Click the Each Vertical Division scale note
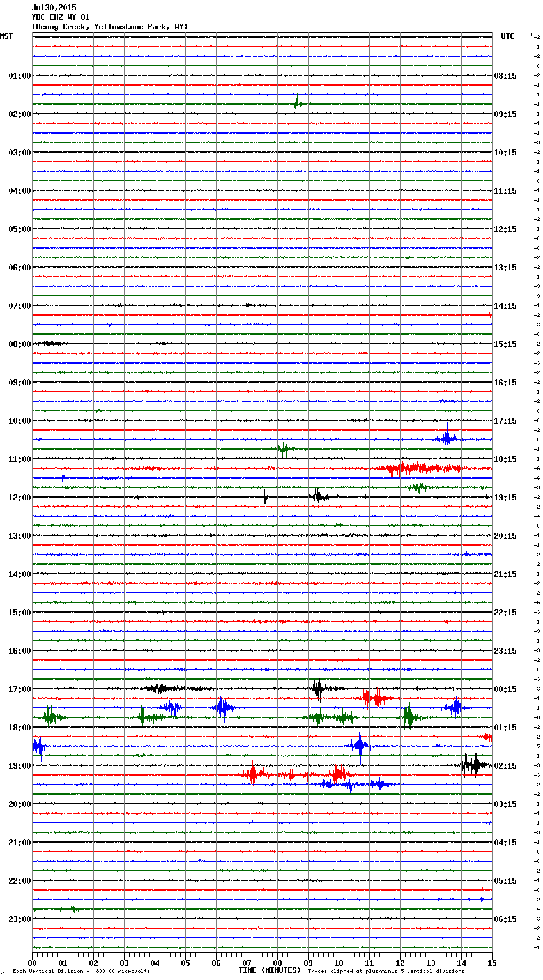 [81, 971]
